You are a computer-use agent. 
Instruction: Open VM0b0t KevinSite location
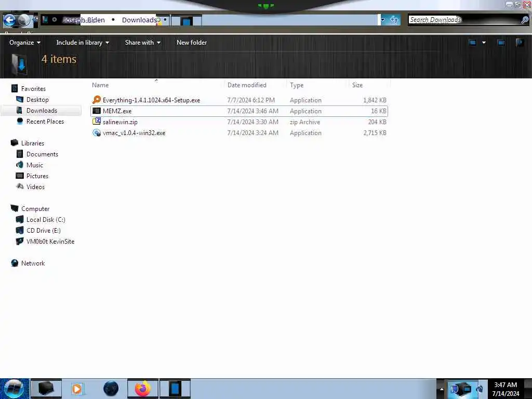click(x=50, y=242)
